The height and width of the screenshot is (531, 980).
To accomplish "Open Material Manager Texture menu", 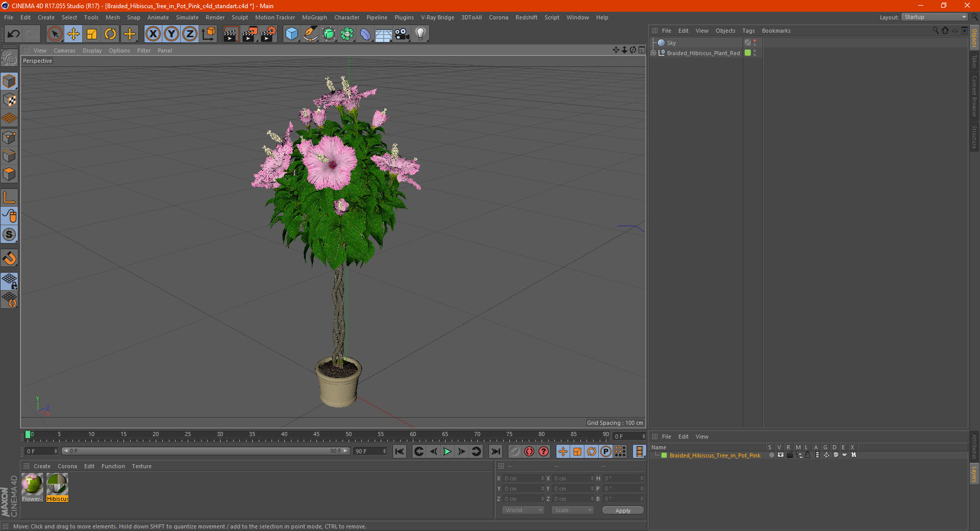I will pos(141,466).
